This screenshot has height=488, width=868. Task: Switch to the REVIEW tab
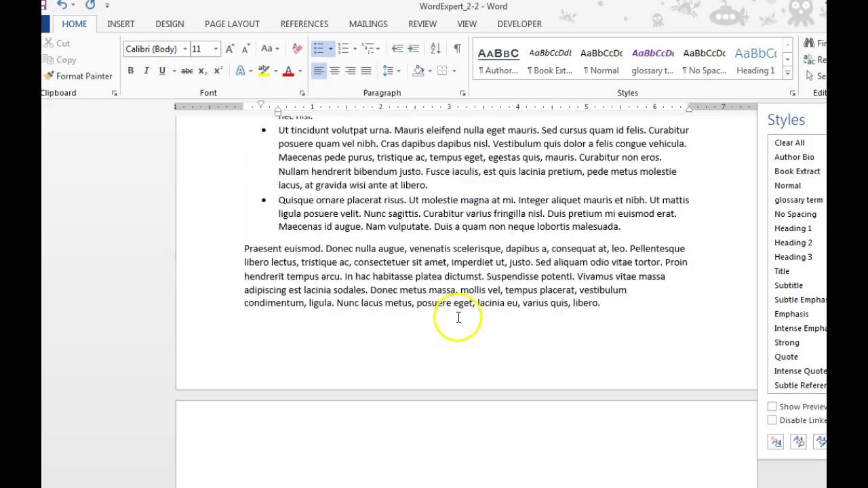(x=422, y=24)
